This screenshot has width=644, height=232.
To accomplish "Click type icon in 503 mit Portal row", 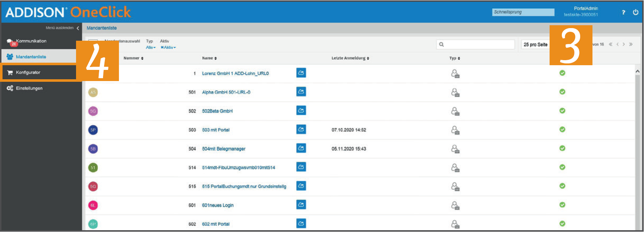I will click(455, 130).
